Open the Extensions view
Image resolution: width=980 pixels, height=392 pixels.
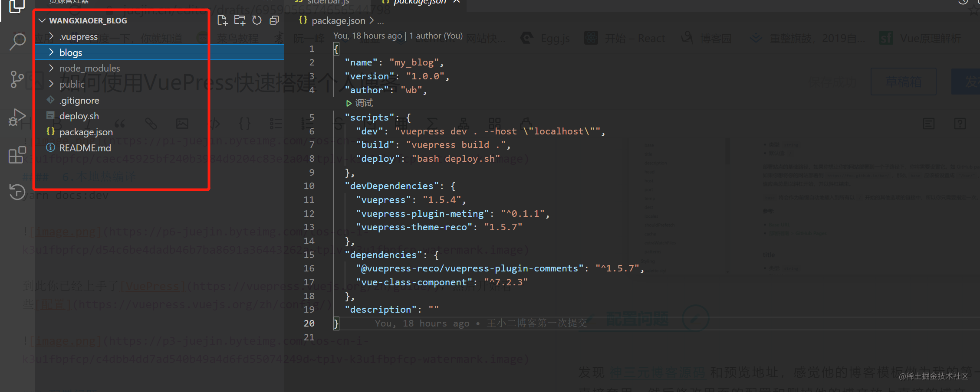point(17,154)
